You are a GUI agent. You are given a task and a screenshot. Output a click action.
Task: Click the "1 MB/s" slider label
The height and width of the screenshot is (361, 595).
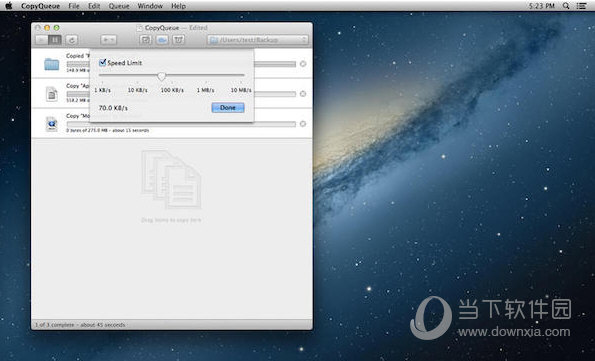click(205, 90)
